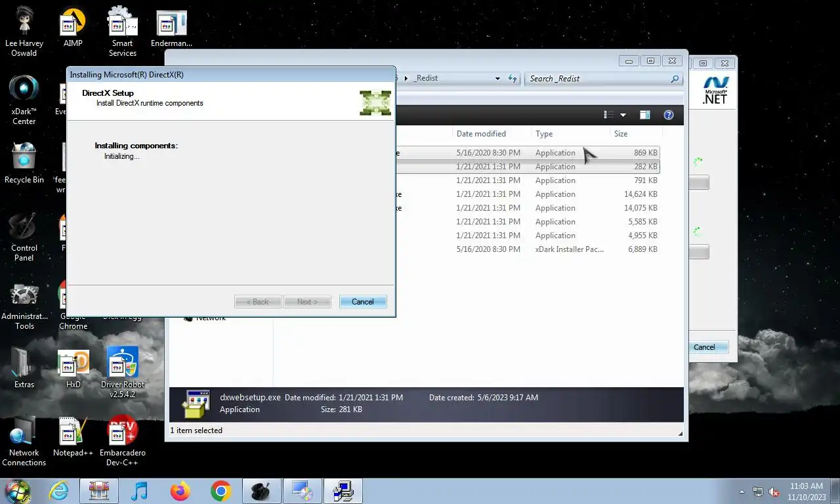This screenshot has height=504, width=840.
Task: Open the address bar history dropdown
Action: (x=497, y=78)
